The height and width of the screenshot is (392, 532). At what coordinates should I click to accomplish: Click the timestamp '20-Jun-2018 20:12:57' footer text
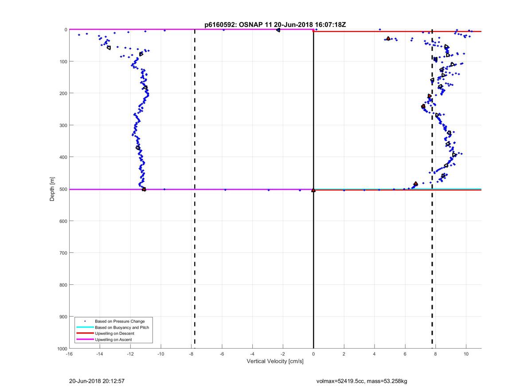(96, 381)
